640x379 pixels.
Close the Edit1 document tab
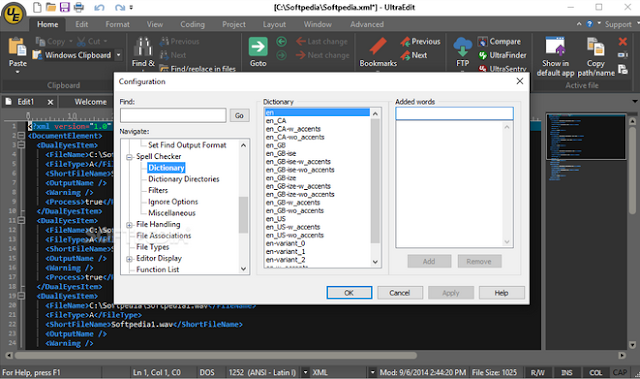click(x=50, y=102)
